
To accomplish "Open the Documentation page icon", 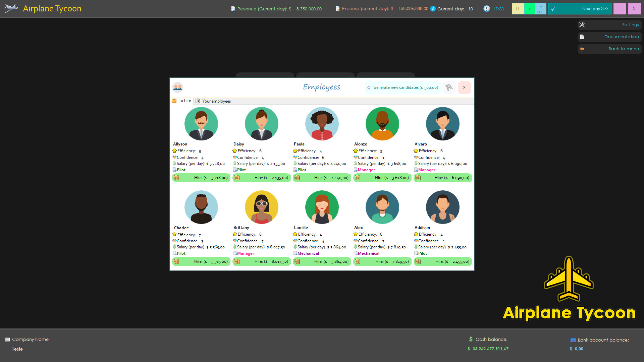I will pos(582,37).
